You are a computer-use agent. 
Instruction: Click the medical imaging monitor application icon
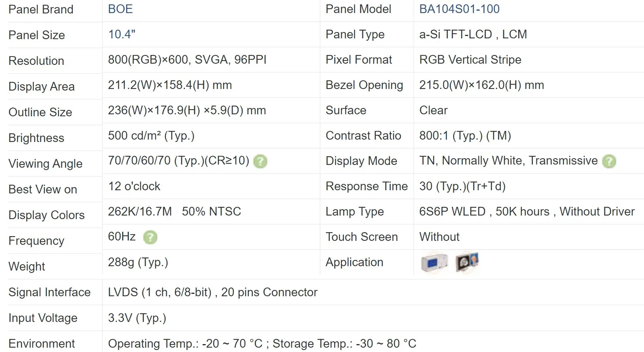point(467,262)
